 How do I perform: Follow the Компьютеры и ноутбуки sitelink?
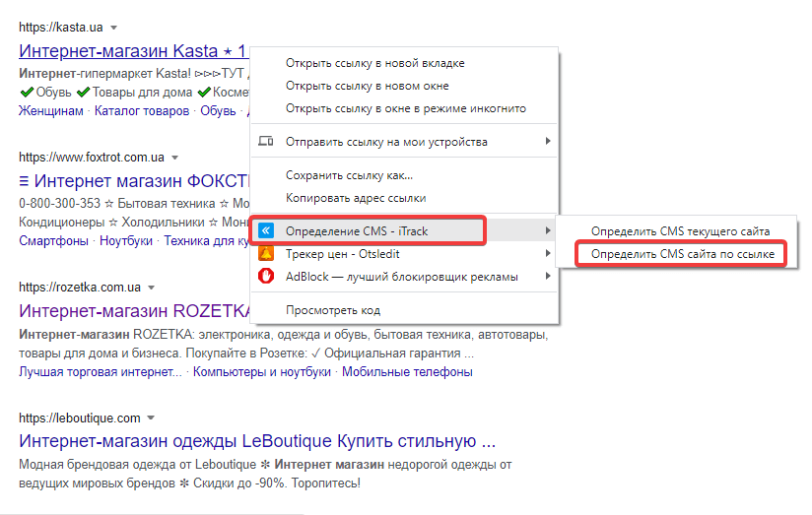click(x=262, y=372)
